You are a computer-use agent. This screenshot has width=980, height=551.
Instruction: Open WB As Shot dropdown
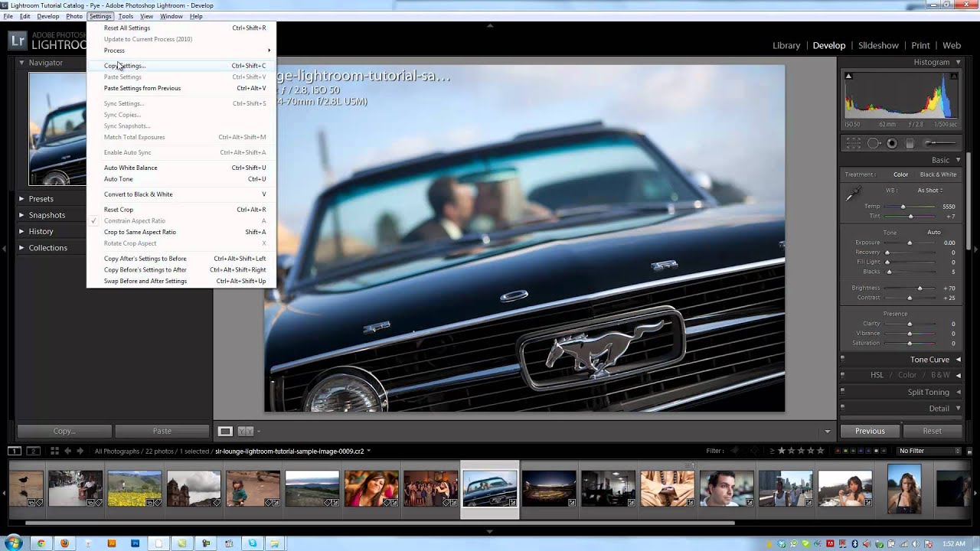click(x=930, y=191)
